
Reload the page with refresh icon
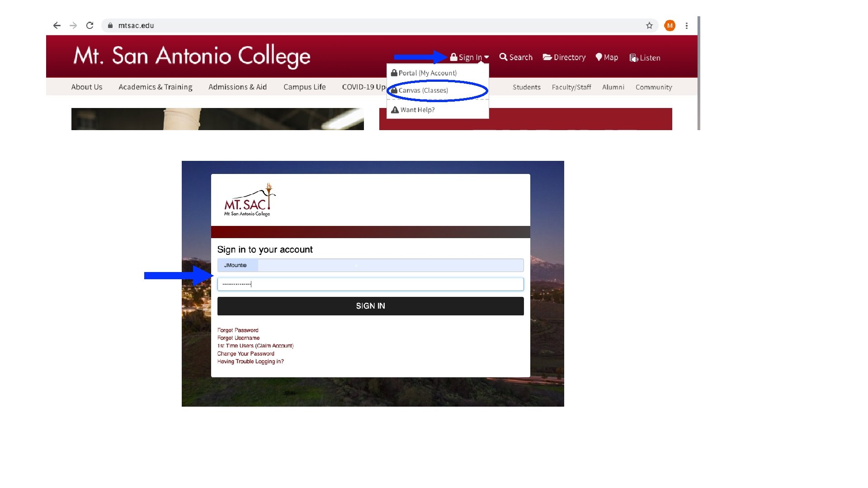90,26
